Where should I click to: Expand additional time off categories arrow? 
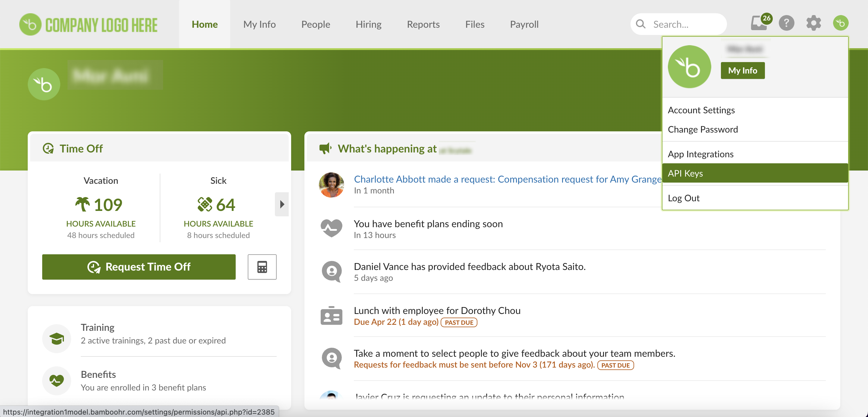[x=282, y=204]
